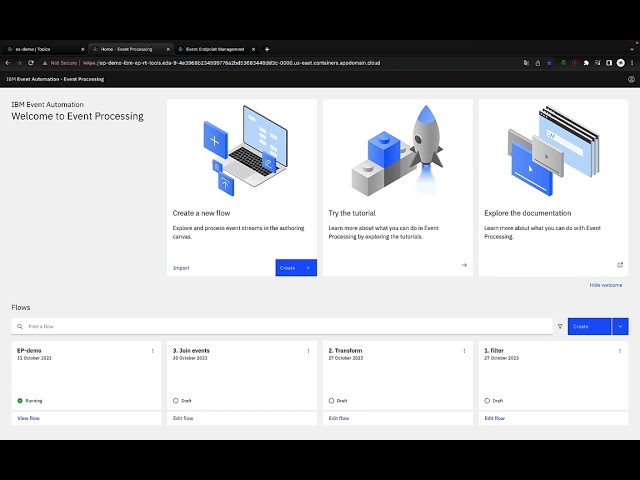This screenshot has height=480, width=640.
Task: Toggle the browser side panel icon
Action: 609,63
